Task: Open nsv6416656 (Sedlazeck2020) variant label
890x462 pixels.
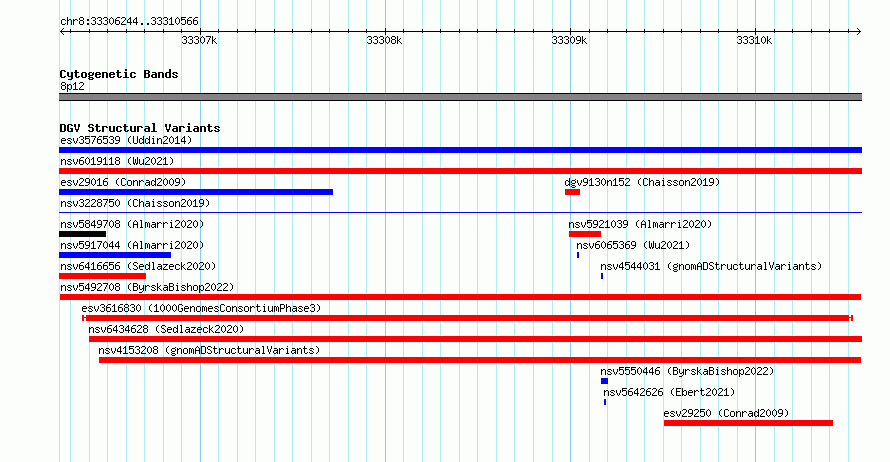Action: [138, 266]
